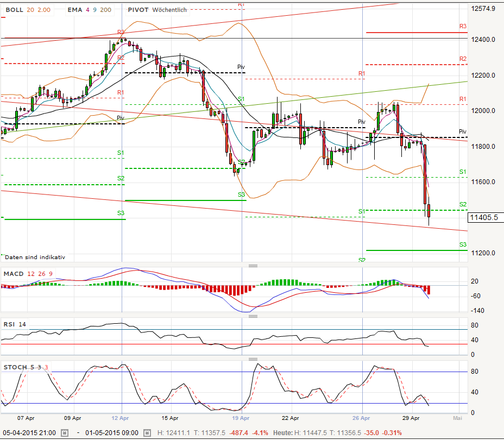This screenshot has height=440, width=504.
Task: Select the EMA 4 9 200 indicator label
Action: 90,10
